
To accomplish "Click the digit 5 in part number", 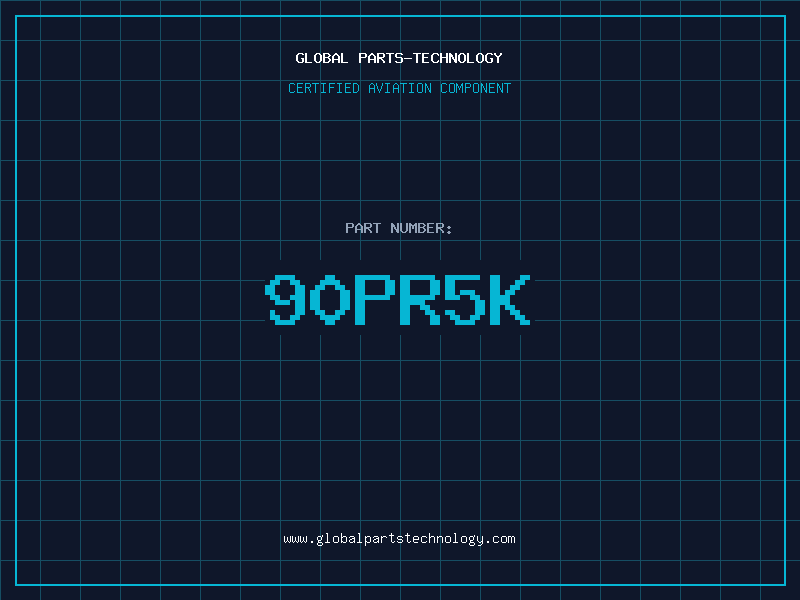I will (465, 300).
